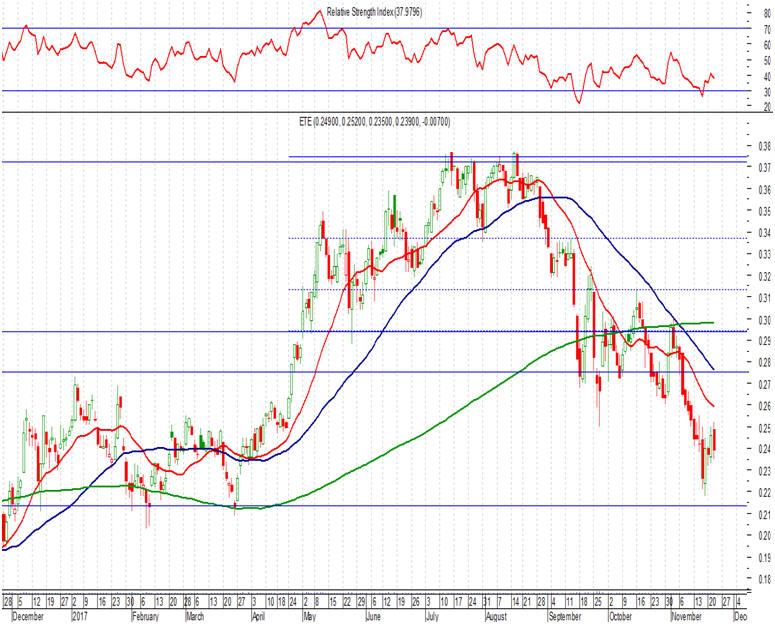Select the 60 label on RSI axis
The image size is (775, 624).
click(x=767, y=45)
